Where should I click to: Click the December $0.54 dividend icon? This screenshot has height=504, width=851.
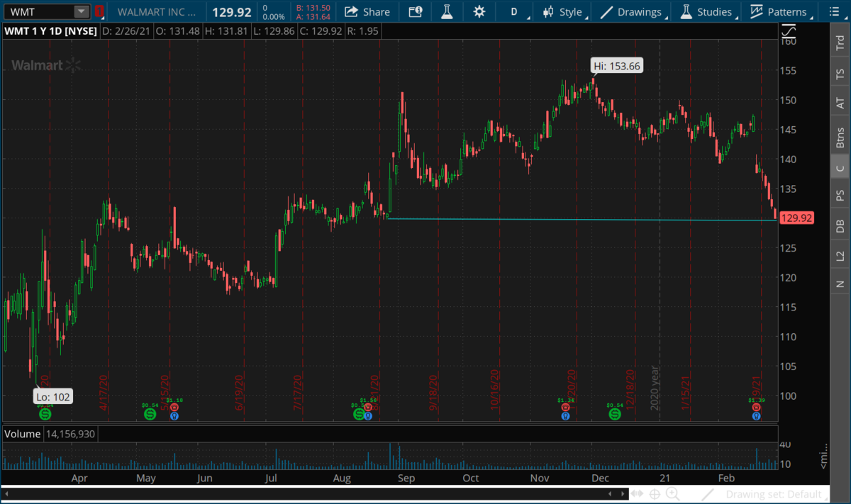coord(614,413)
